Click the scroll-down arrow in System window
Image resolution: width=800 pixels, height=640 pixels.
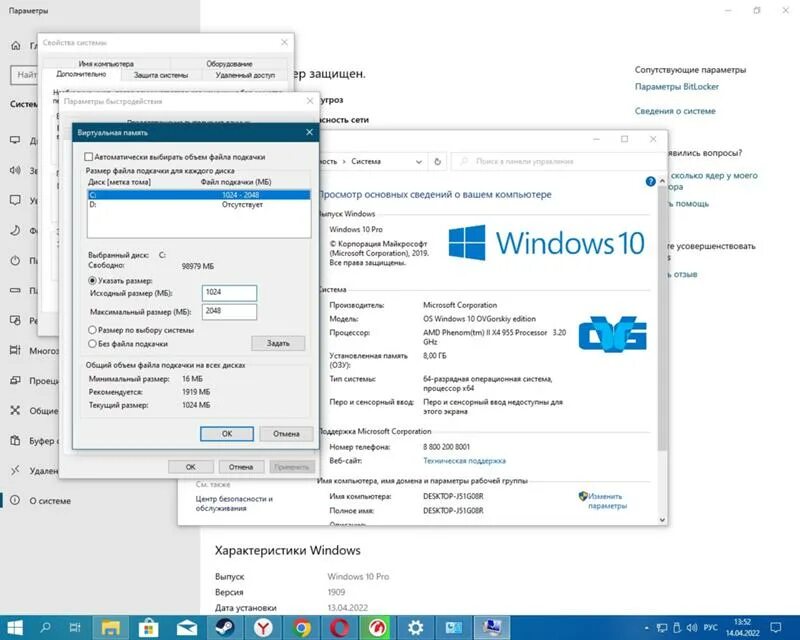[662, 520]
